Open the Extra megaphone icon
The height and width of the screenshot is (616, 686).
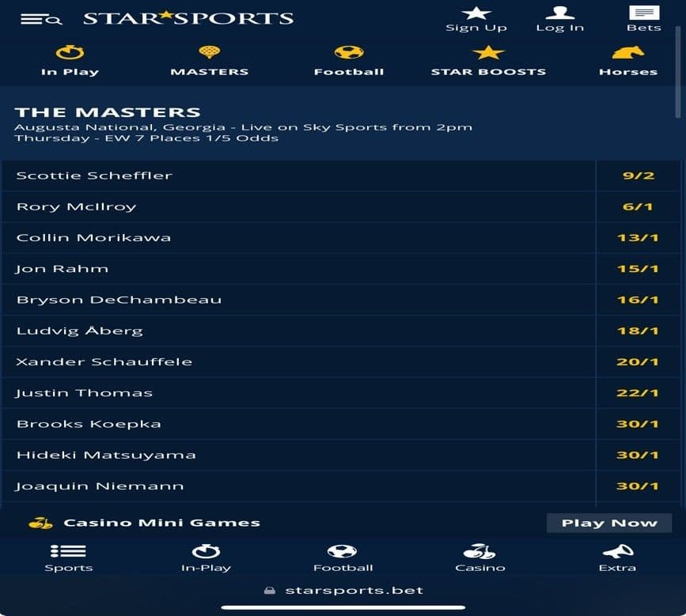(617, 551)
